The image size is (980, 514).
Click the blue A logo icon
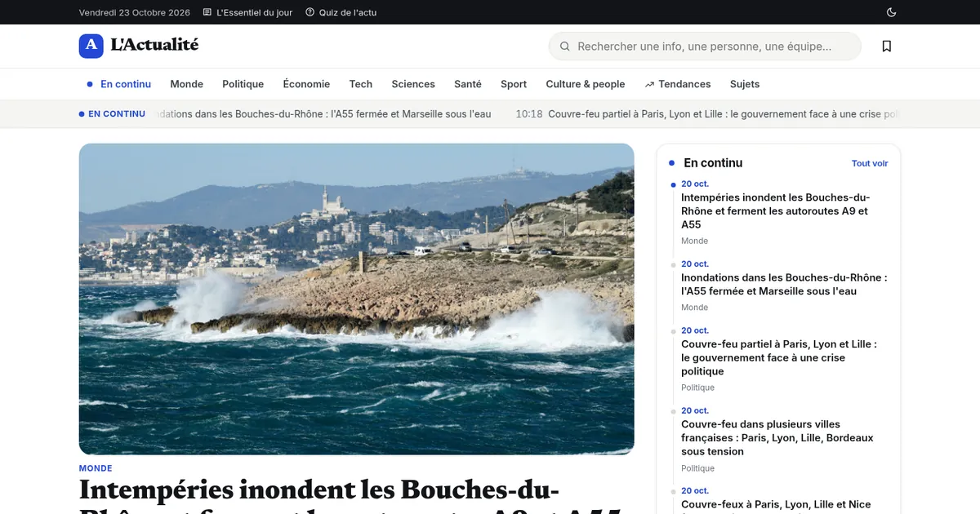91,46
